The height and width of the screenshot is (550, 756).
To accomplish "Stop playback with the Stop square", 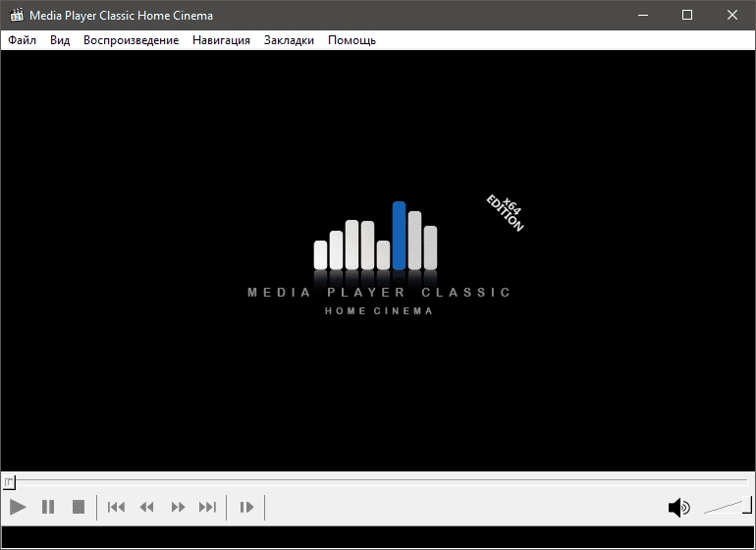I will pos(79,507).
